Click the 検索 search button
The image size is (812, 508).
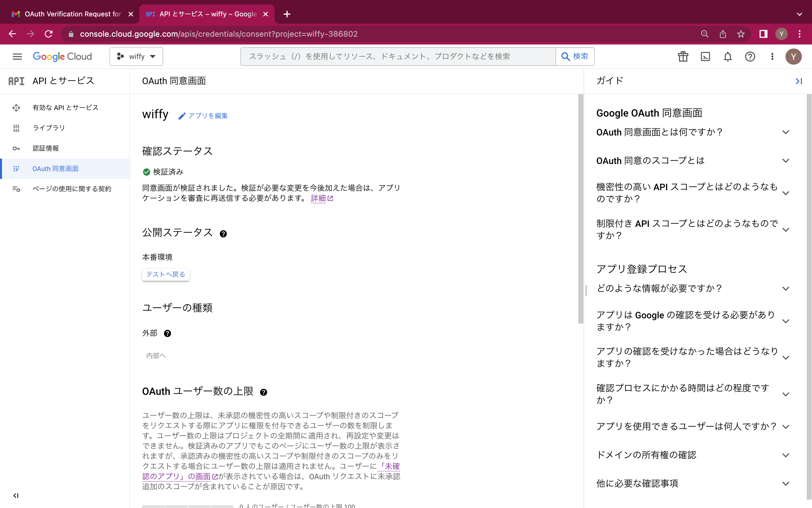point(575,56)
